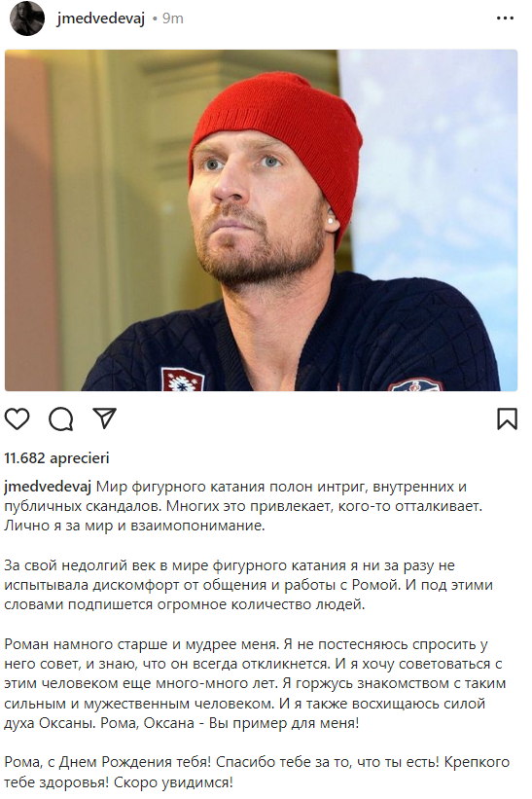Click the jmedvedevaj username in the post header

pyautogui.click(x=101, y=18)
